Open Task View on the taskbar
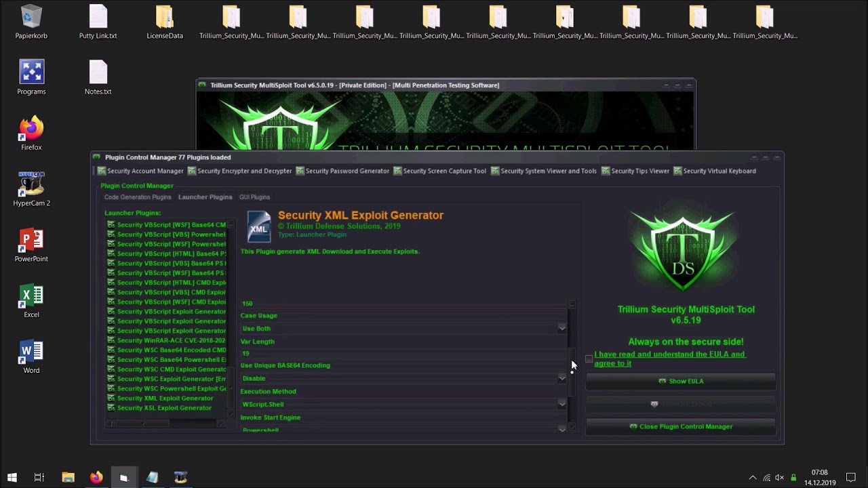 coord(39,477)
